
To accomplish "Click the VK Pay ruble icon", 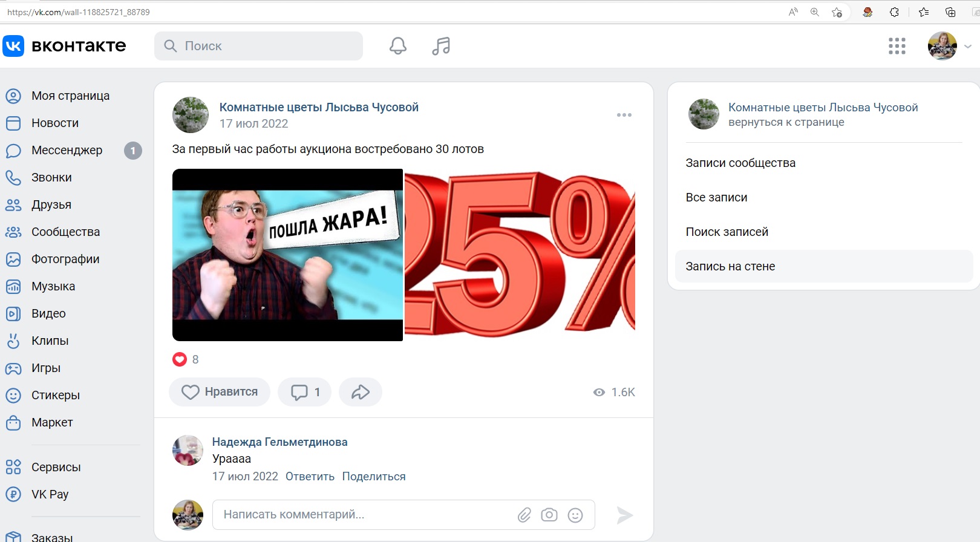I will pyautogui.click(x=13, y=494).
